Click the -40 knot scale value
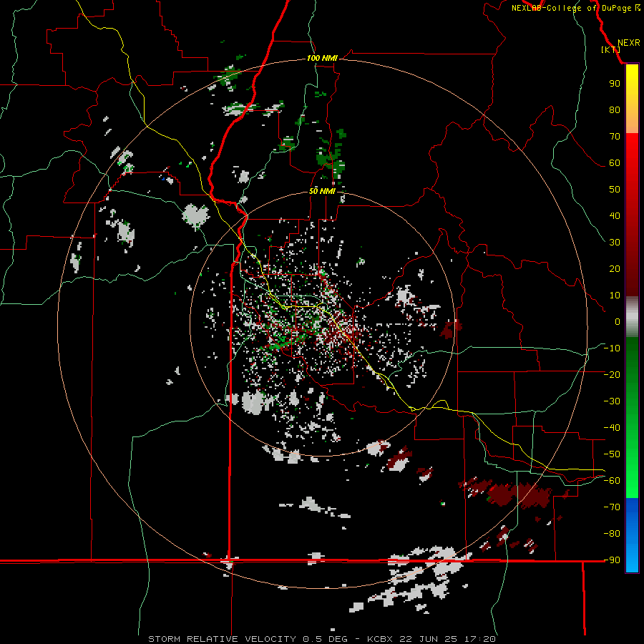The width and height of the screenshot is (644, 644). click(612, 428)
